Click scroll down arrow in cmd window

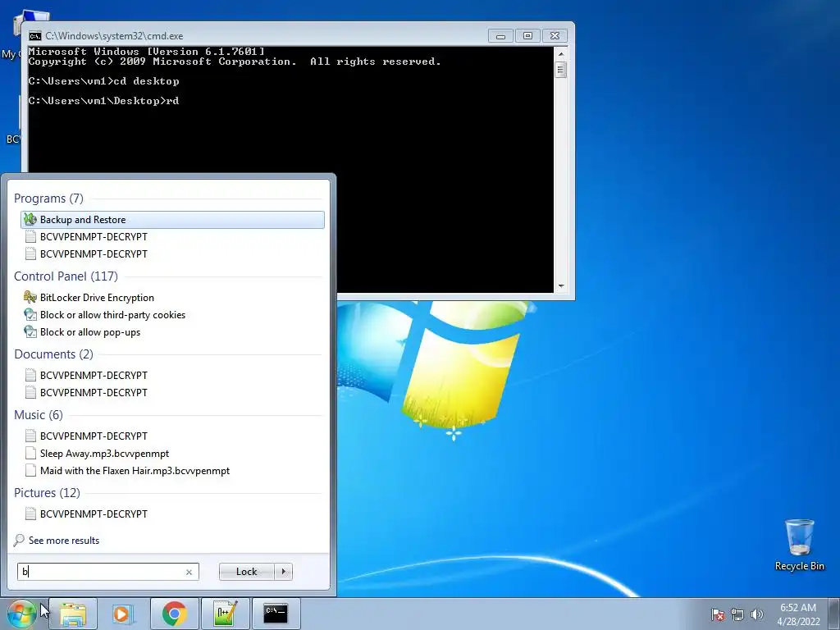pyautogui.click(x=561, y=286)
